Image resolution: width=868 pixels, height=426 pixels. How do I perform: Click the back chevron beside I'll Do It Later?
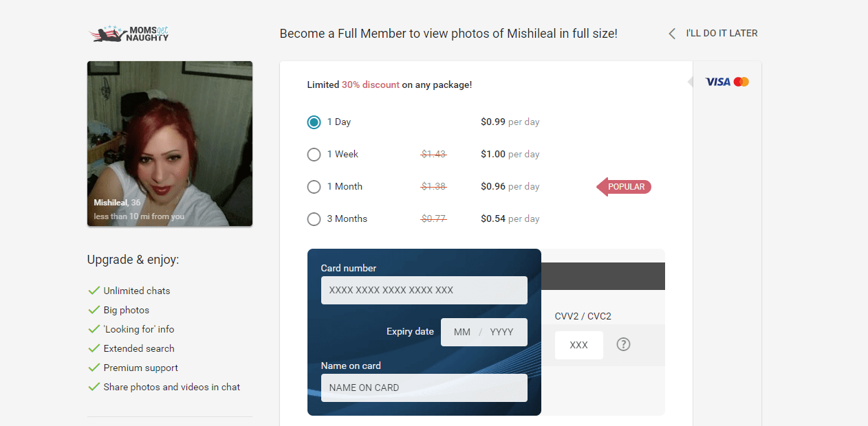point(672,33)
